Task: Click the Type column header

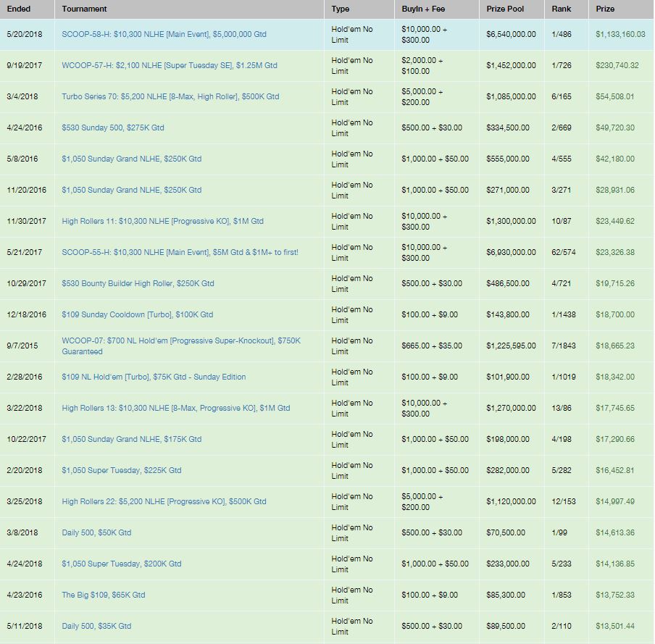Action: click(x=340, y=9)
